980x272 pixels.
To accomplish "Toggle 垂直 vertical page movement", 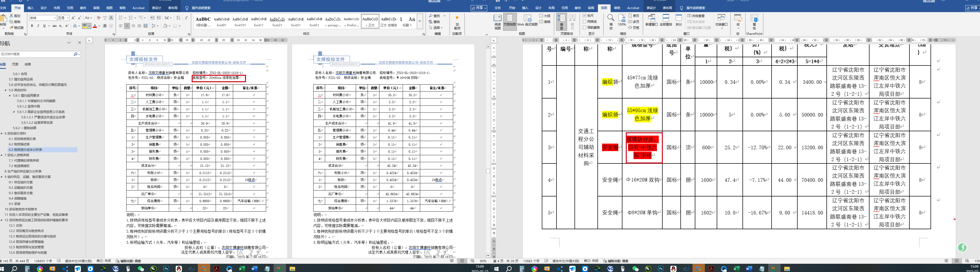I will [561, 22].
